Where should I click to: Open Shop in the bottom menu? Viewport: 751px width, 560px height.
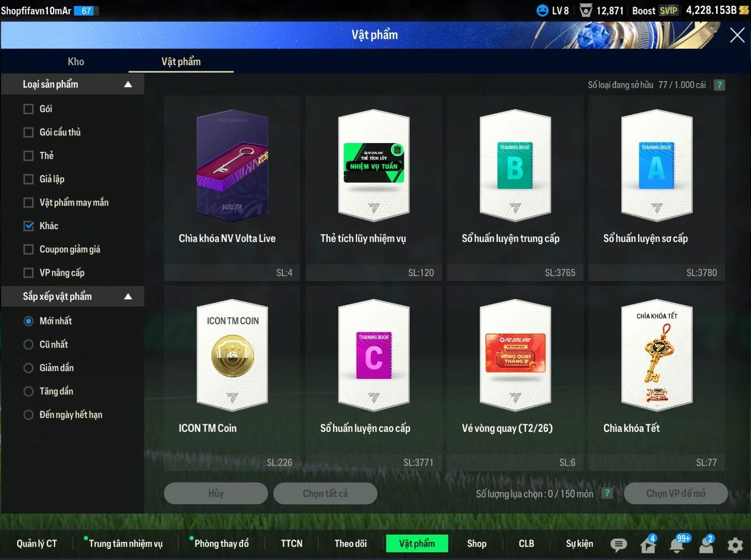[x=476, y=543]
